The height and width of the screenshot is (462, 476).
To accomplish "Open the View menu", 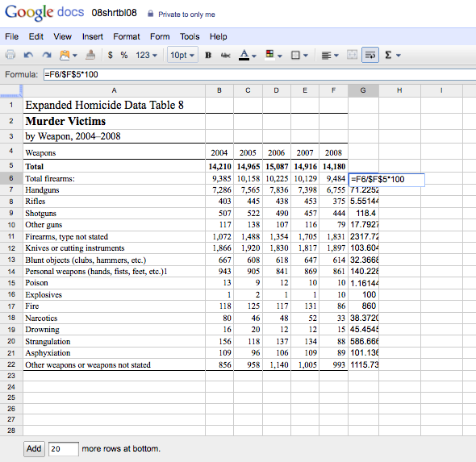I will 63,37.
